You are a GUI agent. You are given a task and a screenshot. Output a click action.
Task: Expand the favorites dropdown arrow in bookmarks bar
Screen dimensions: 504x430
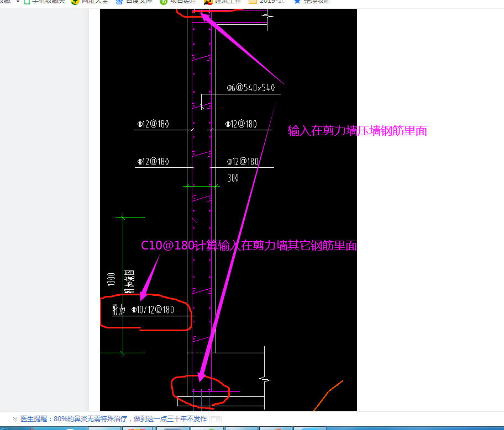pos(18,2)
